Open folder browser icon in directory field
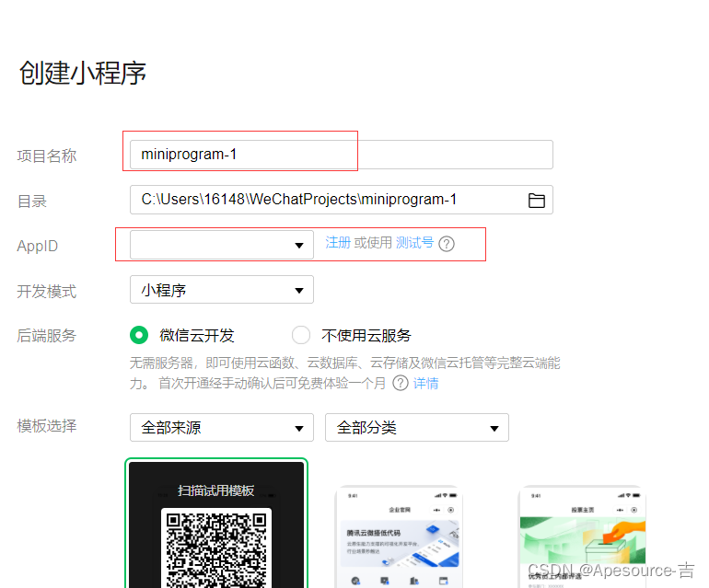Viewport: 709px width, 588px height. pyautogui.click(x=536, y=201)
